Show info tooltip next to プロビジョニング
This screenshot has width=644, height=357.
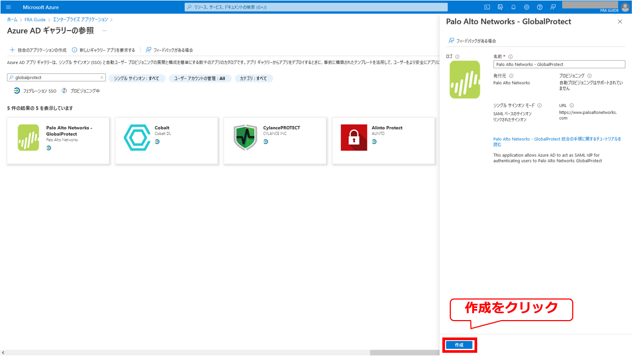coord(589,76)
